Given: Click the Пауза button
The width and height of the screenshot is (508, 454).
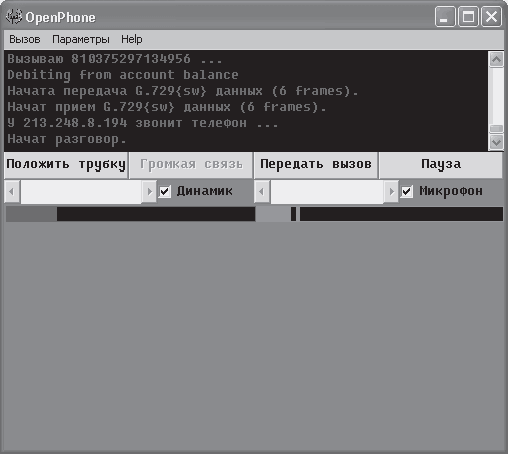Looking at the screenshot, I should [441, 165].
